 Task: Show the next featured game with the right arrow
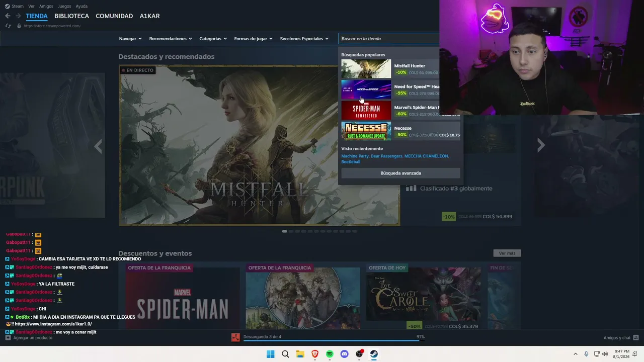pyautogui.click(x=541, y=145)
